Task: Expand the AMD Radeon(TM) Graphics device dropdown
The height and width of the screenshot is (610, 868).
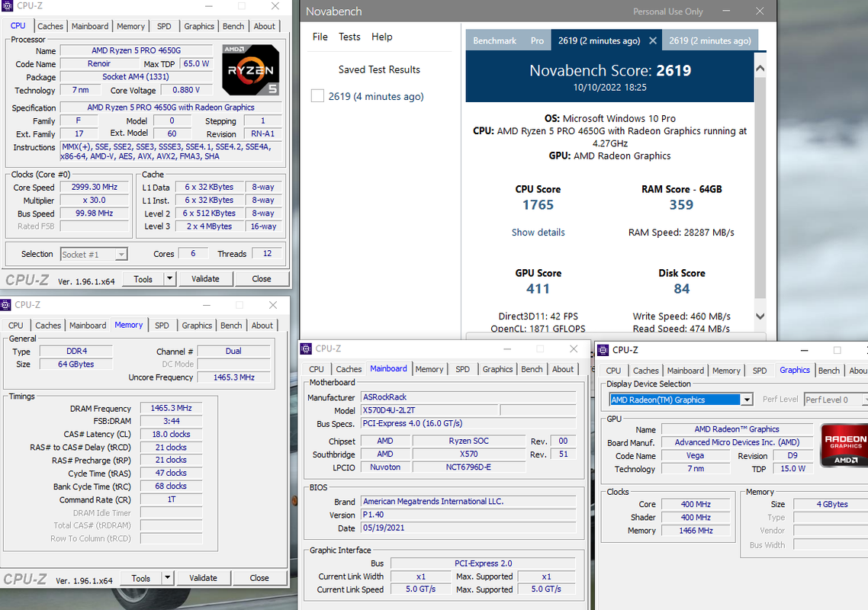Action: 747,400
